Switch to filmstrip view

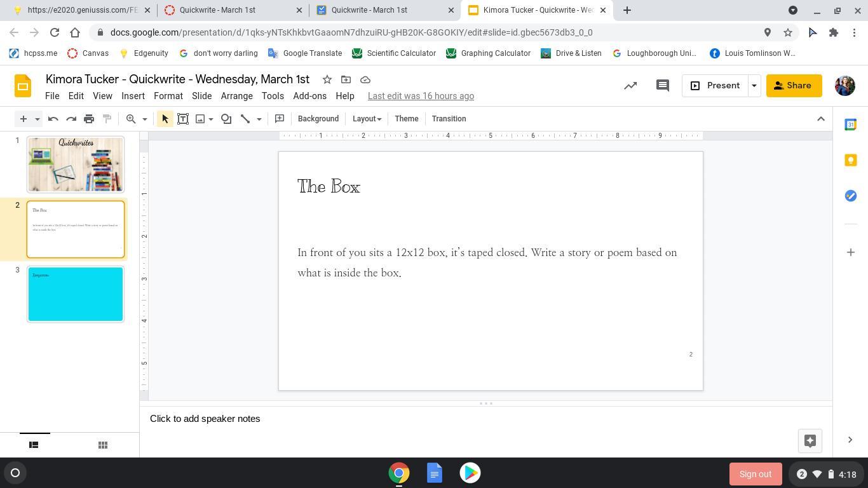point(34,445)
